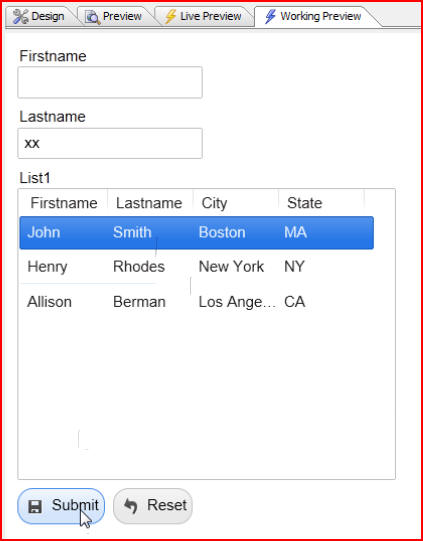Click the Working Preview lightning icon
The width and height of the screenshot is (423, 541).
pyautogui.click(x=270, y=16)
